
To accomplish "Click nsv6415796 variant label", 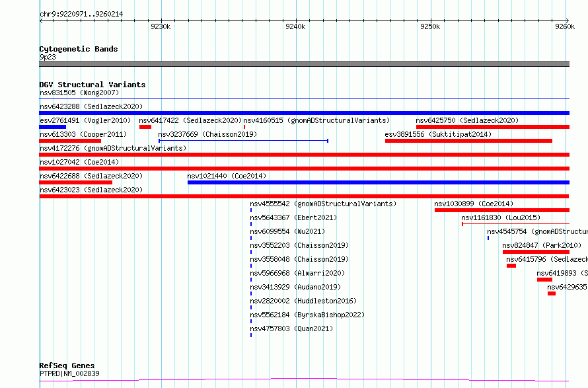I will click(547, 259).
